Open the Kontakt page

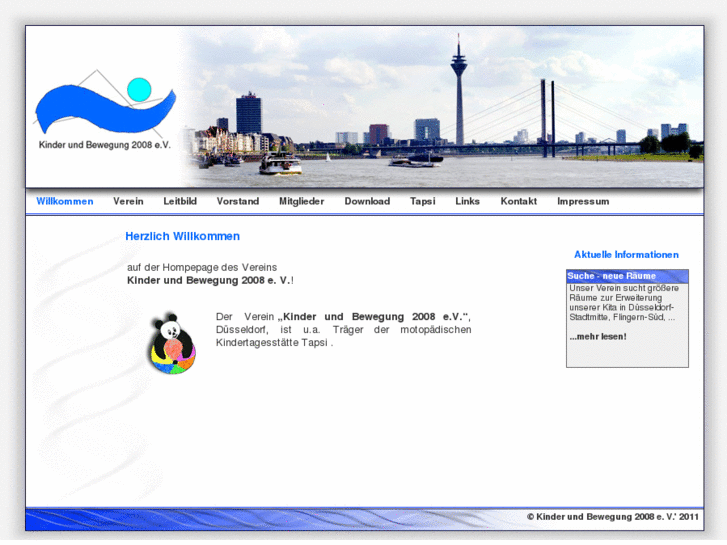coord(518,201)
